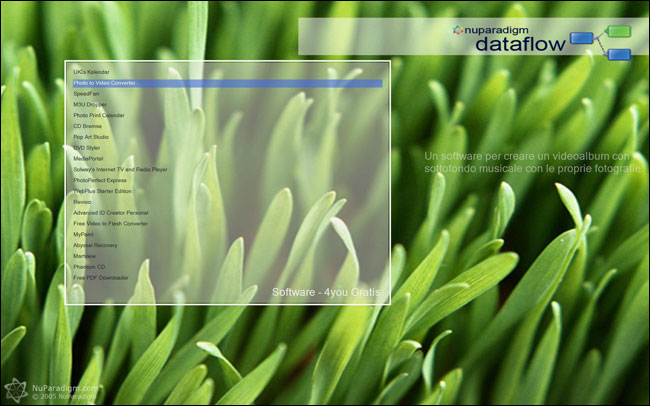Image resolution: width=650 pixels, height=406 pixels.
Task: Click the nuparadigm dataflow logo text
Action: (510, 40)
